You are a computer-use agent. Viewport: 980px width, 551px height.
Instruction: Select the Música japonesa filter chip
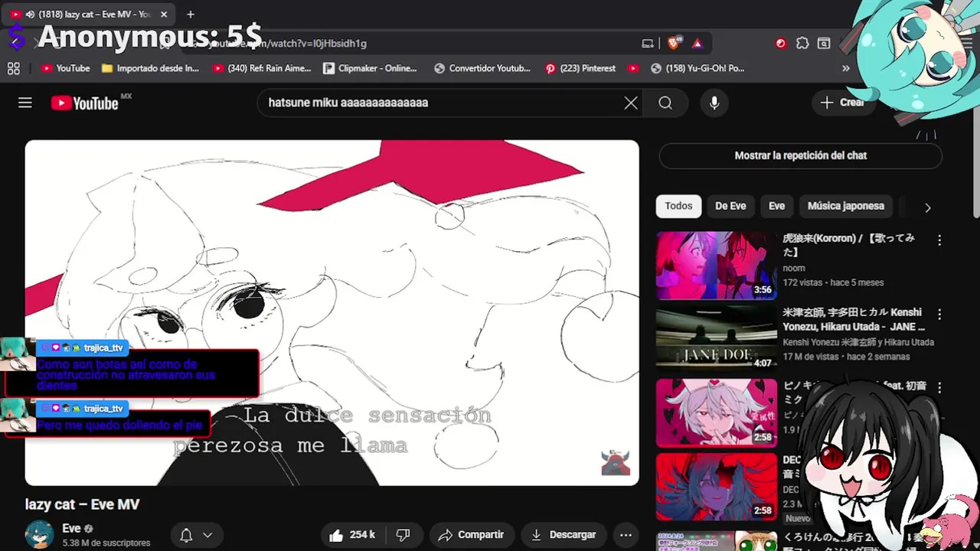(x=845, y=206)
